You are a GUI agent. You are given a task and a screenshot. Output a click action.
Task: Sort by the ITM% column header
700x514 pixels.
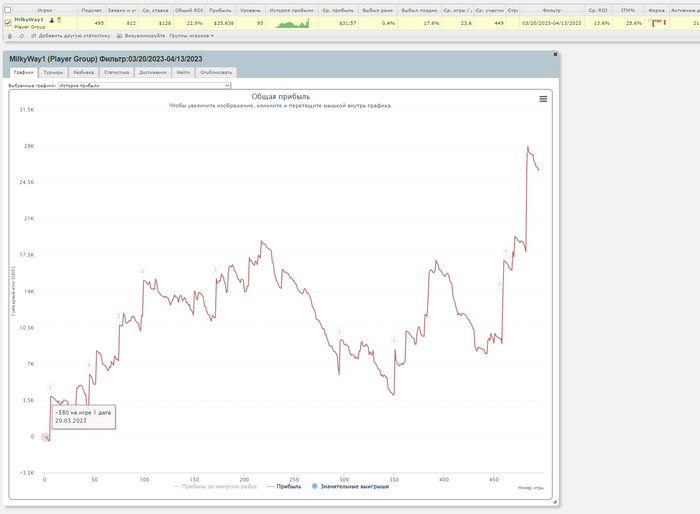pos(628,10)
